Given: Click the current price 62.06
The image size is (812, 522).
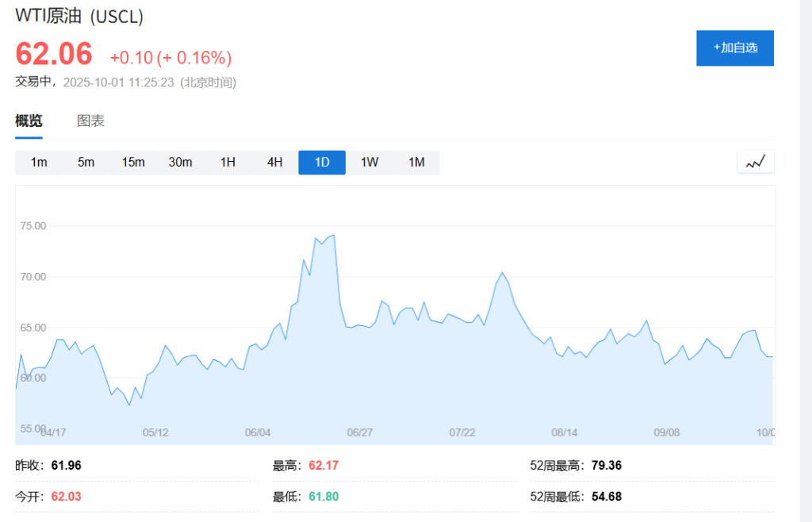Looking at the screenshot, I should (54, 54).
